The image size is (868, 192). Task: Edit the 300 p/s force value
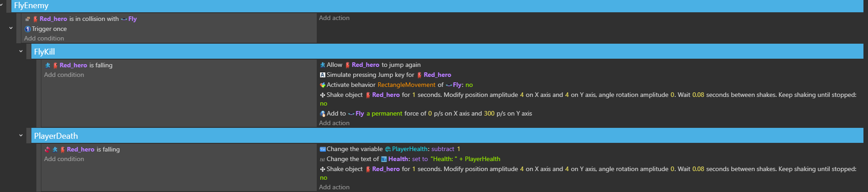tap(489, 114)
